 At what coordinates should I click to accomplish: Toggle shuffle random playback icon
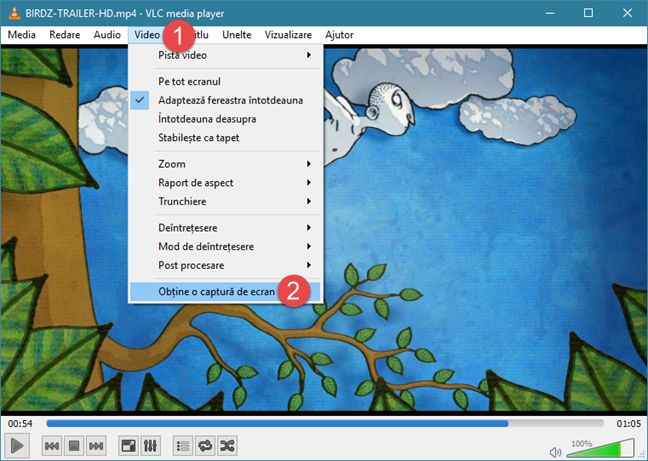click(x=227, y=446)
